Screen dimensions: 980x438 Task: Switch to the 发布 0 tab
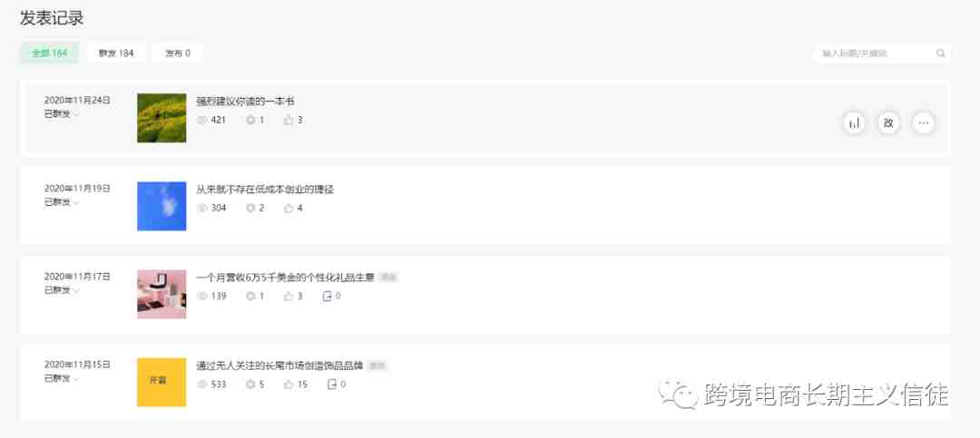click(x=178, y=54)
